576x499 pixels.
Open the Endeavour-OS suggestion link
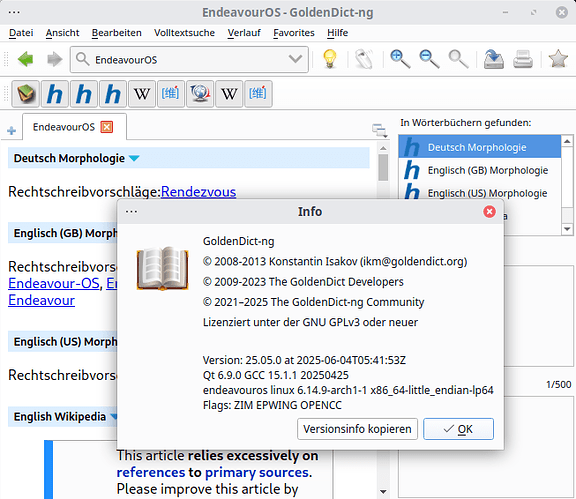point(54,283)
